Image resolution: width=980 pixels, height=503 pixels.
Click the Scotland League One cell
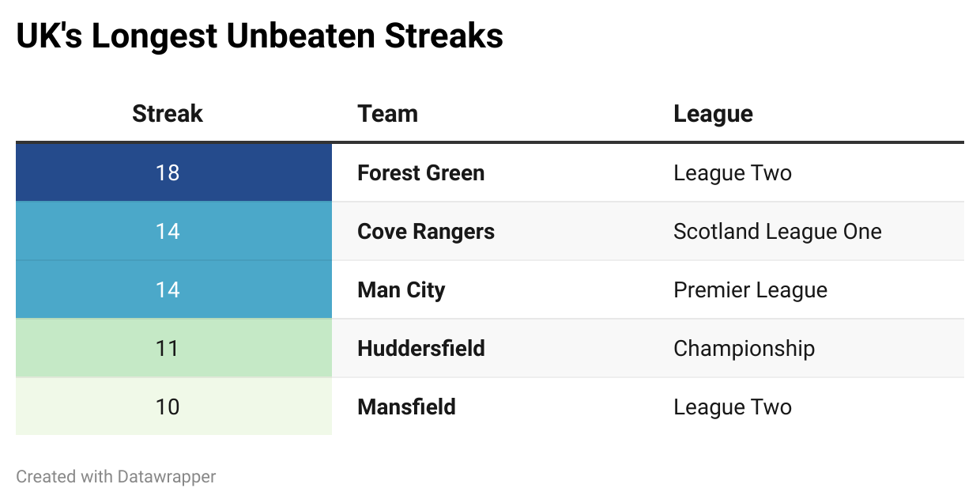[x=778, y=231]
